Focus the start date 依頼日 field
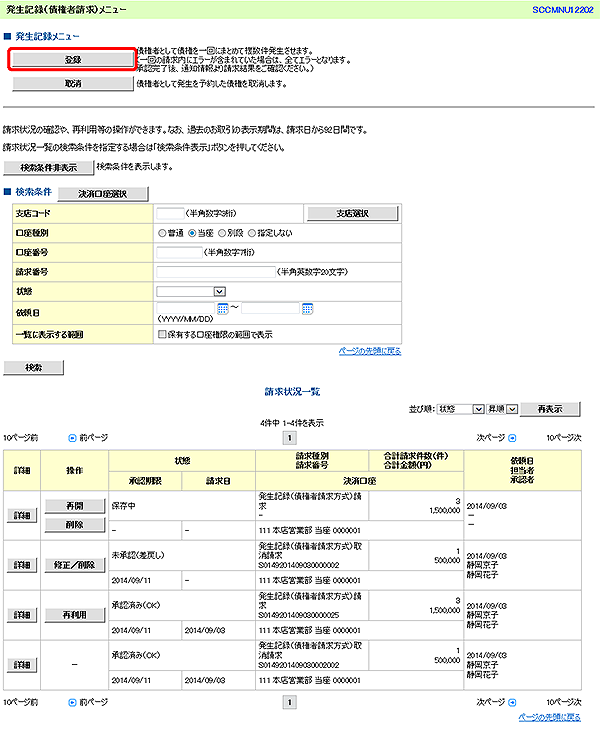Image resolution: width=600 pixels, height=730 pixels. 186,308
